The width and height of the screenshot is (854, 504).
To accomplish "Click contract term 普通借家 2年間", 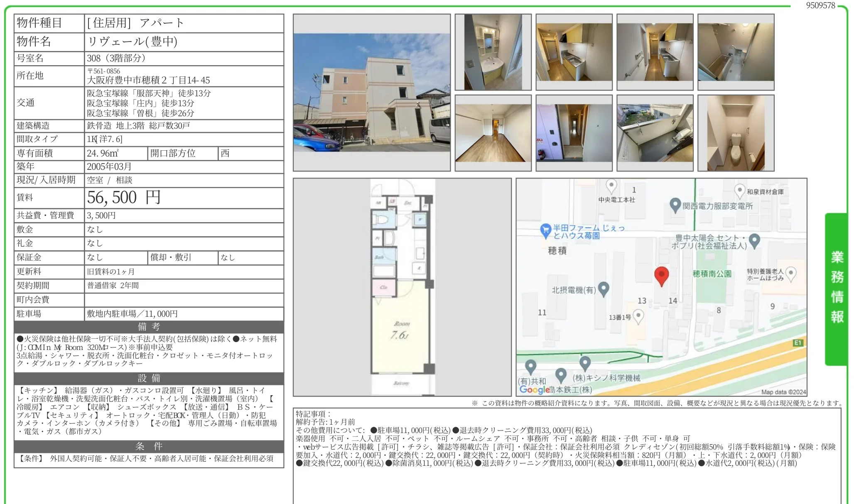I will pos(113,286).
